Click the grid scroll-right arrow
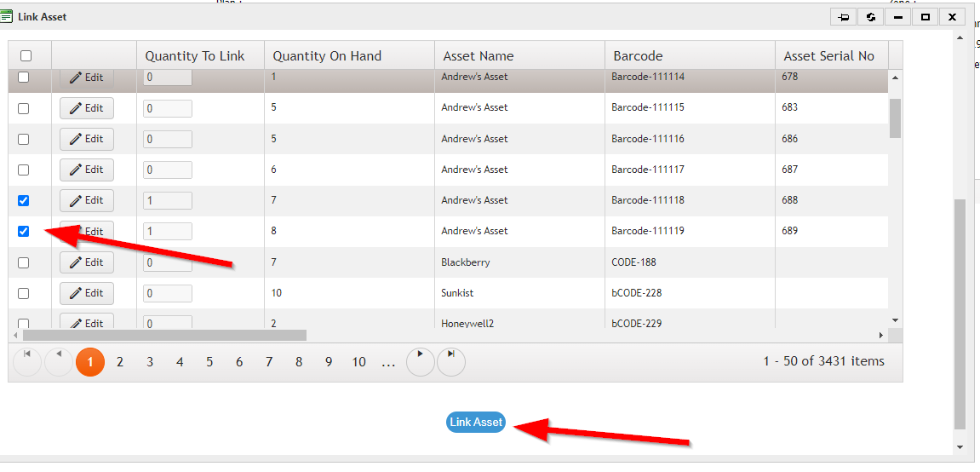980x472 pixels. pos(881,336)
